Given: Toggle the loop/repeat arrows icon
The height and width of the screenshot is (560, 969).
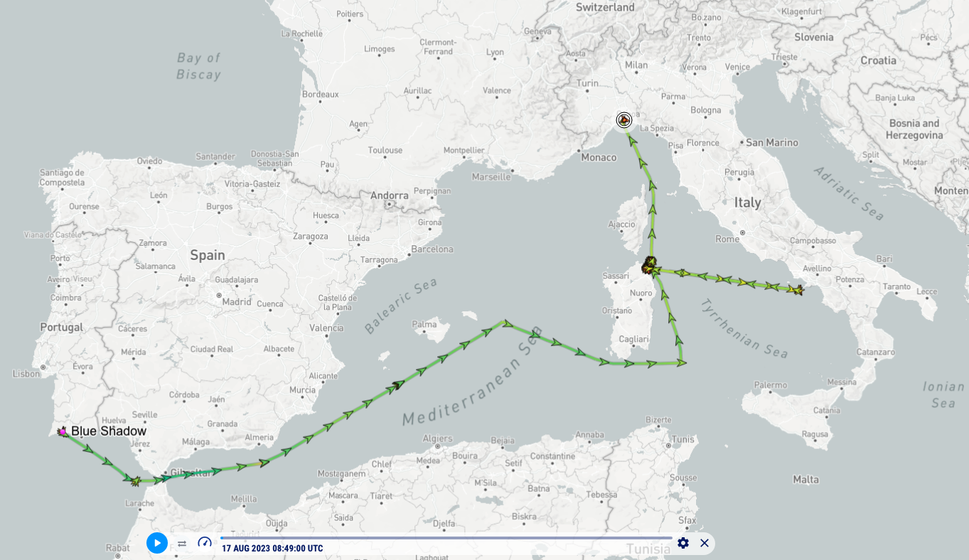Looking at the screenshot, I should 182,544.
